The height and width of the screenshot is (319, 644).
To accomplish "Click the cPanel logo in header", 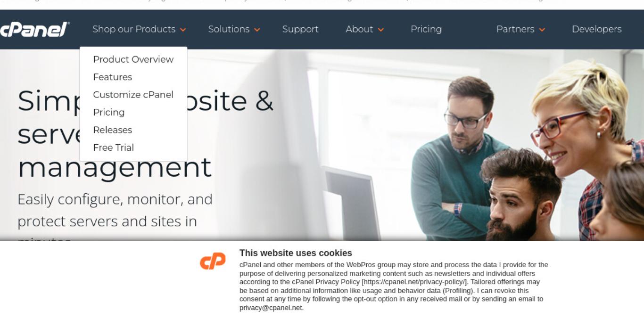I will point(34,30).
